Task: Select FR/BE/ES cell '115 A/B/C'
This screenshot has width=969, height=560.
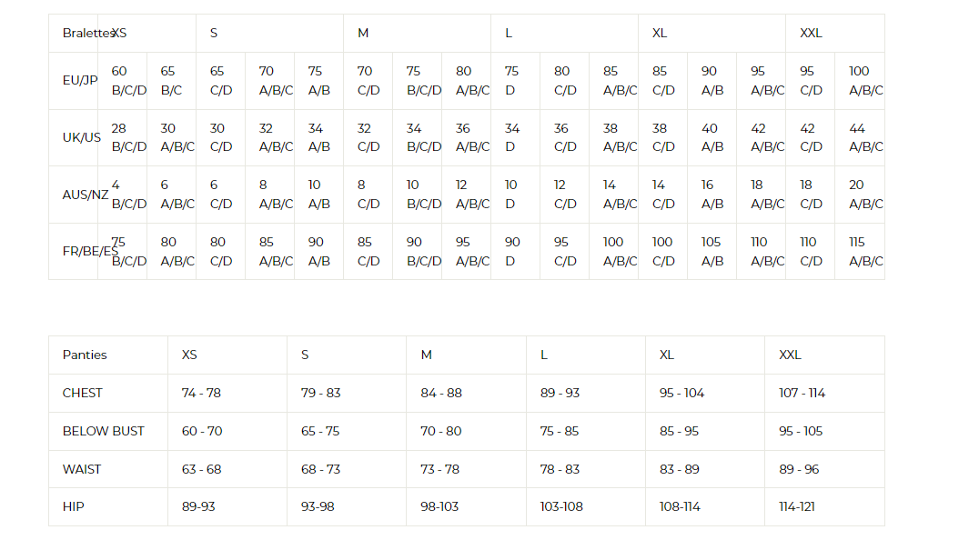Action: click(x=860, y=251)
